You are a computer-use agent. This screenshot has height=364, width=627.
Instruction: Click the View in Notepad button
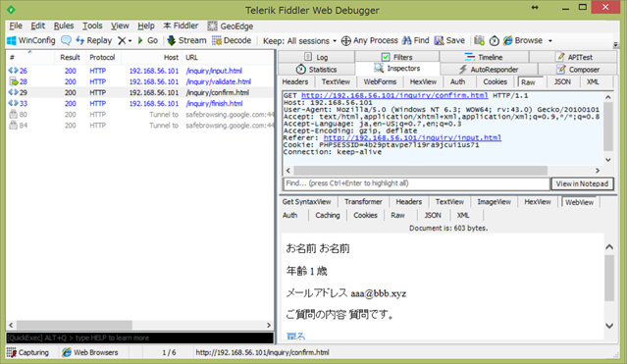tap(582, 183)
